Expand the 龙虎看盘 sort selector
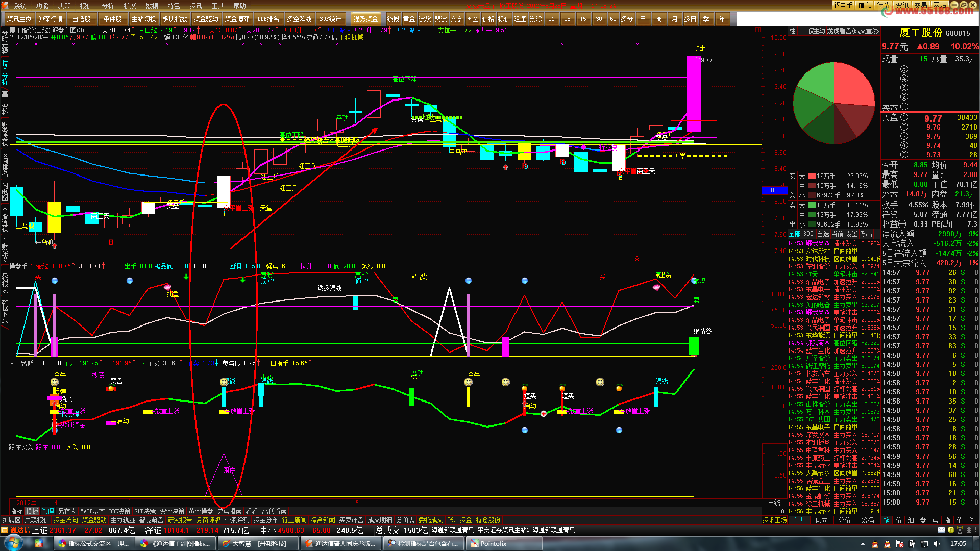The width and height of the screenshot is (980, 551). (x=853, y=31)
